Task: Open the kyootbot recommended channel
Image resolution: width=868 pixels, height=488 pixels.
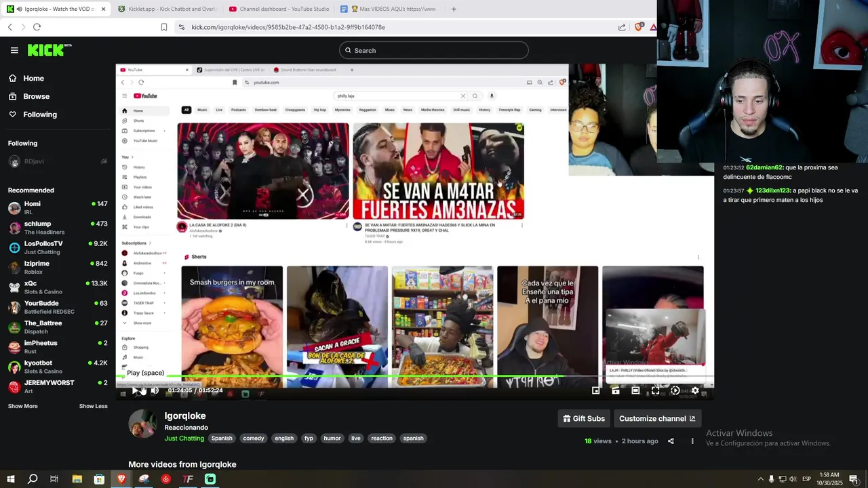Action: (58, 367)
